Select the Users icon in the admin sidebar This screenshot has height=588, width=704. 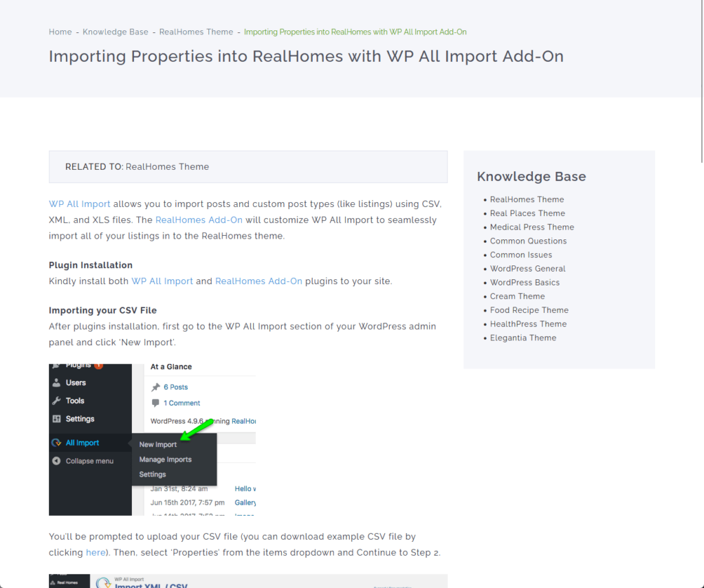57,382
